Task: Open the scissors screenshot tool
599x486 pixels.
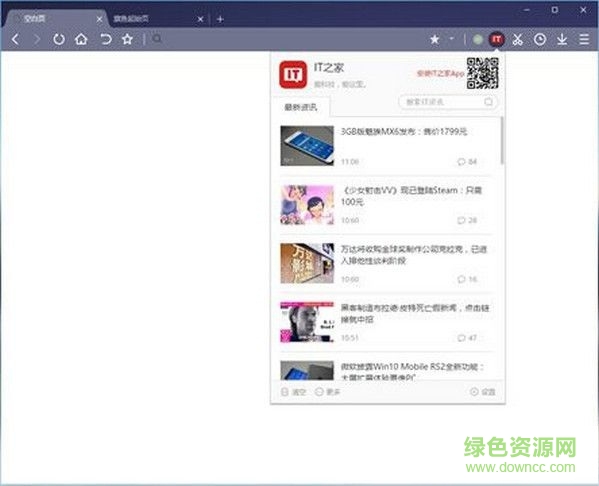Action: click(518, 39)
